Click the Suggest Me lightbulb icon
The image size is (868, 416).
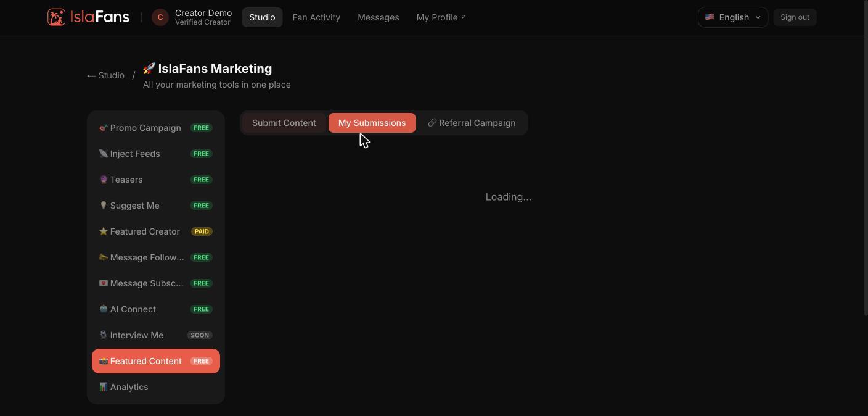pyautogui.click(x=104, y=206)
